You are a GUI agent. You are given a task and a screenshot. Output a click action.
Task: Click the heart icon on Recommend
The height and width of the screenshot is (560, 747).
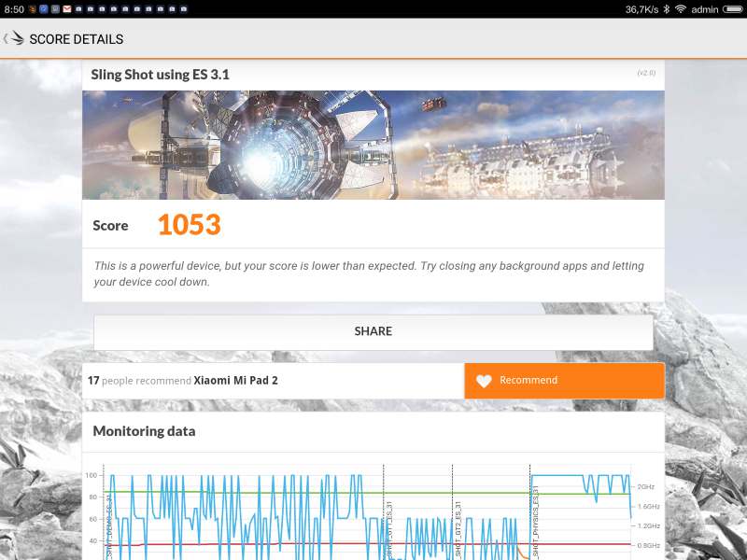483,381
